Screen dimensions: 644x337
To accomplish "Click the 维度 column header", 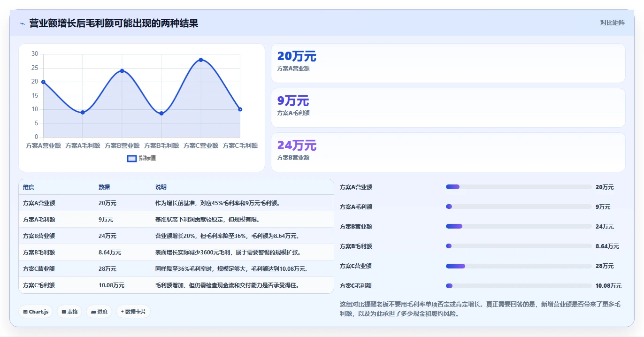I will click(29, 187).
